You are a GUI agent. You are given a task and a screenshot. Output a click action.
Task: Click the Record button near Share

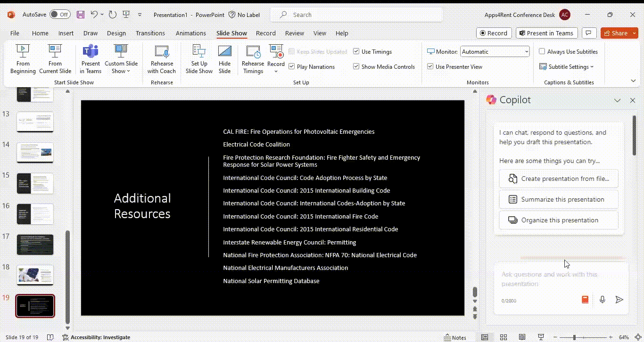coord(494,33)
